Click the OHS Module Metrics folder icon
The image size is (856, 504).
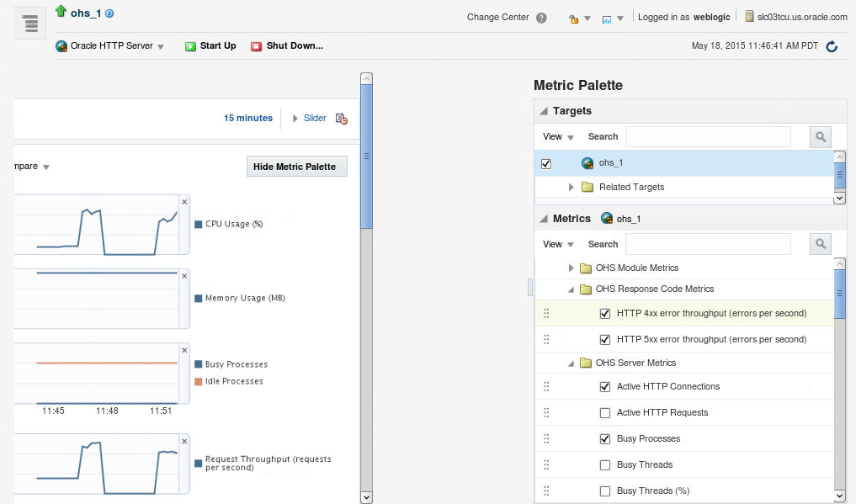(x=586, y=268)
